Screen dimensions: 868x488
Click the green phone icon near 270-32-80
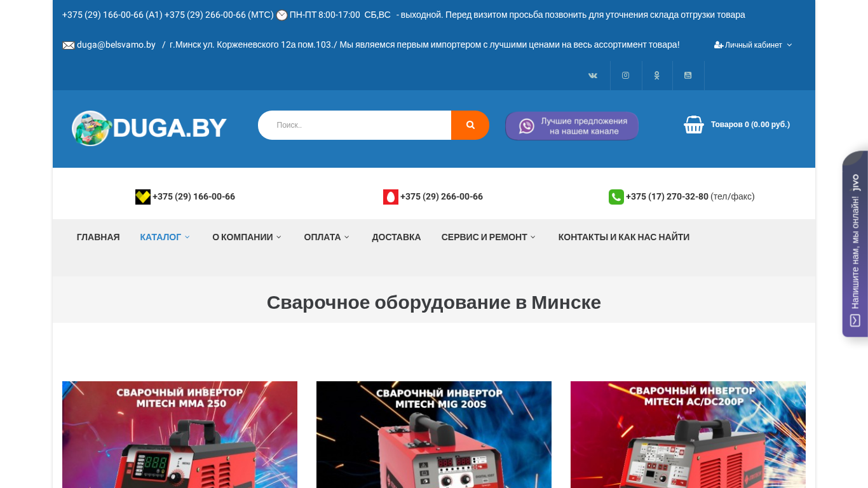click(x=616, y=197)
